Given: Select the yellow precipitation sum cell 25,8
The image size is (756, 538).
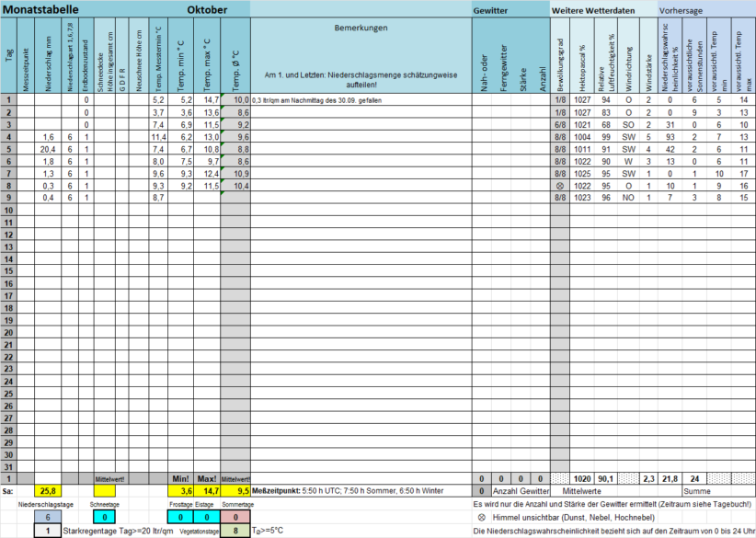Looking at the screenshot, I should [48, 492].
